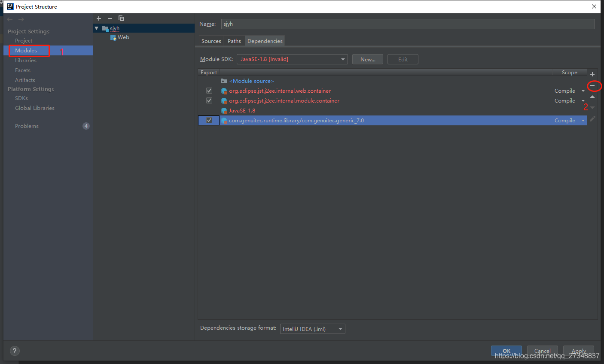Select the Web facet icon
Image resolution: width=604 pixels, height=364 pixels.
pos(113,38)
